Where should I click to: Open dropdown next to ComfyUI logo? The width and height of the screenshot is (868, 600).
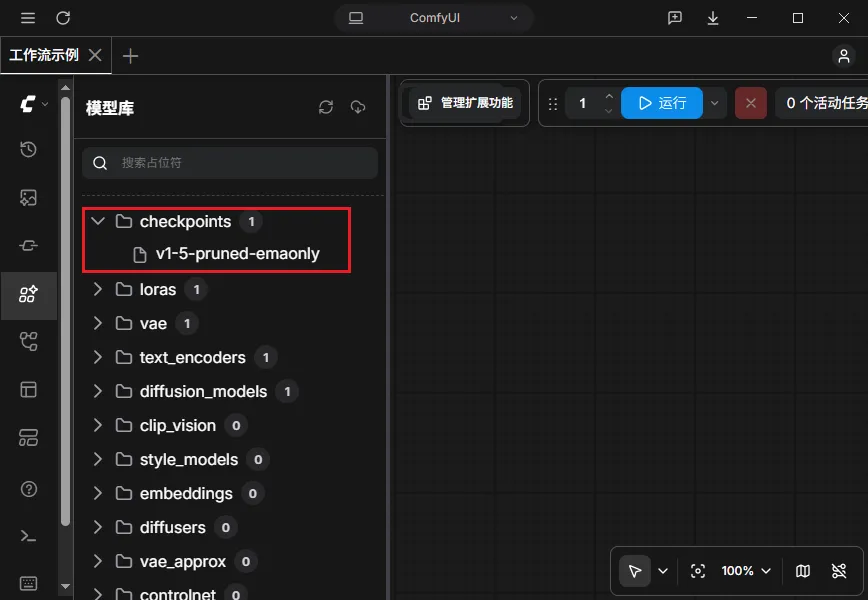tap(45, 104)
